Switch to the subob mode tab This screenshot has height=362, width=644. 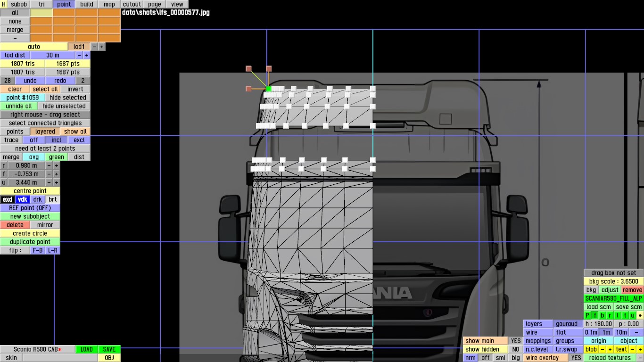point(19,4)
